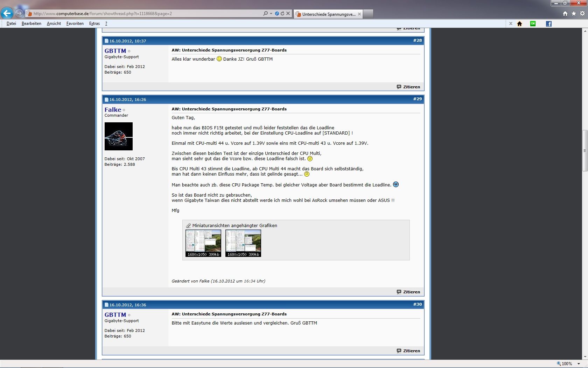
Task: Select the Unterschiede Spannungsve... tab
Action: [x=328, y=14]
